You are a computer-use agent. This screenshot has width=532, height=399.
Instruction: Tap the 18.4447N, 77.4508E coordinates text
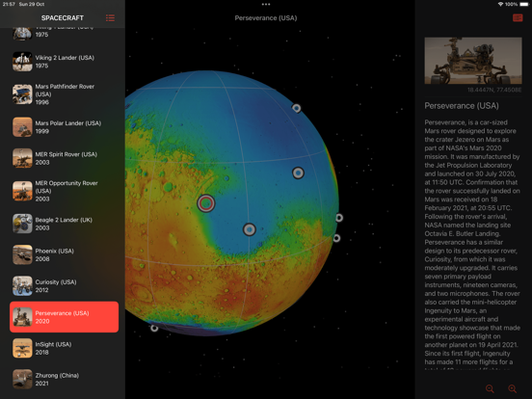(x=494, y=90)
